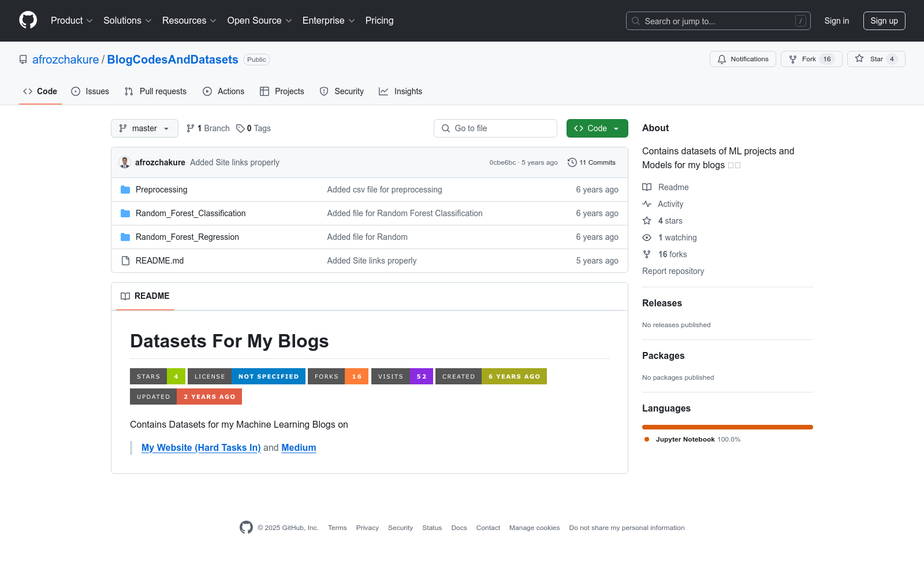
Task: Click the Random_Forest_Classification folder icon
Action: 125,213
